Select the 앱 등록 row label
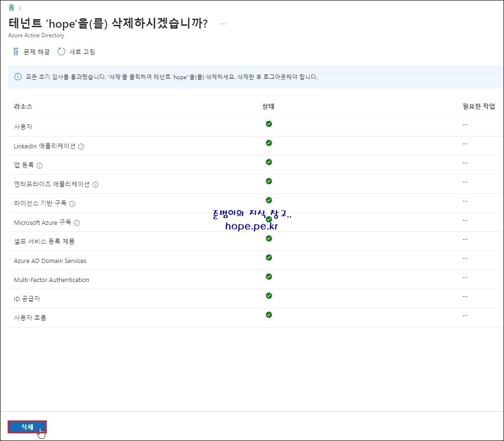 pyautogui.click(x=24, y=165)
